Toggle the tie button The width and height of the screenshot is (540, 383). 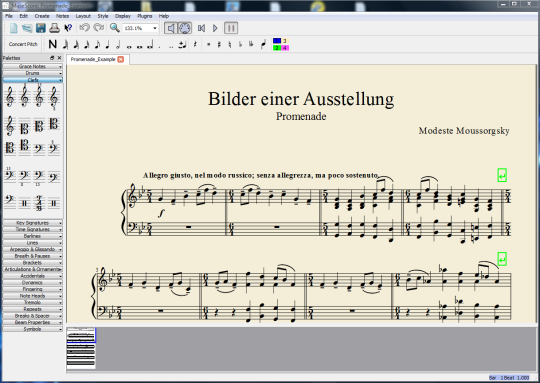pyautogui.click(x=182, y=44)
